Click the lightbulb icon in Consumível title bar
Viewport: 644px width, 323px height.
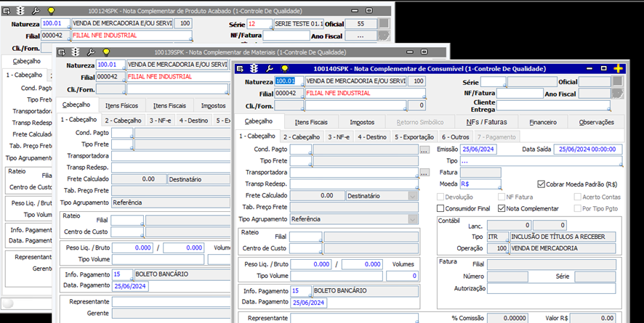pyautogui.click(x=283, y=68)
